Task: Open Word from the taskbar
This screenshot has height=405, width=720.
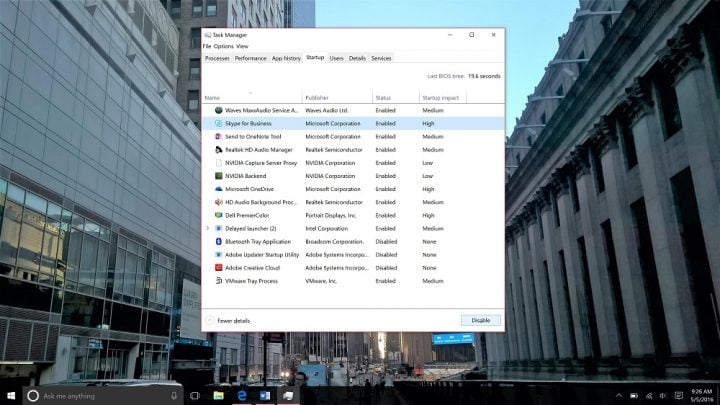Action: (x=265, y=395)
